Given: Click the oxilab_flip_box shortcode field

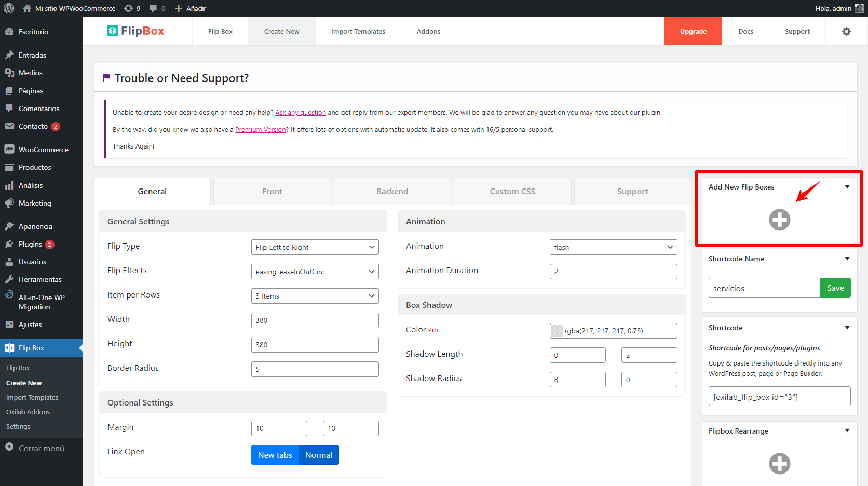Looking at the screenshot, I should (x=779, y=396).
